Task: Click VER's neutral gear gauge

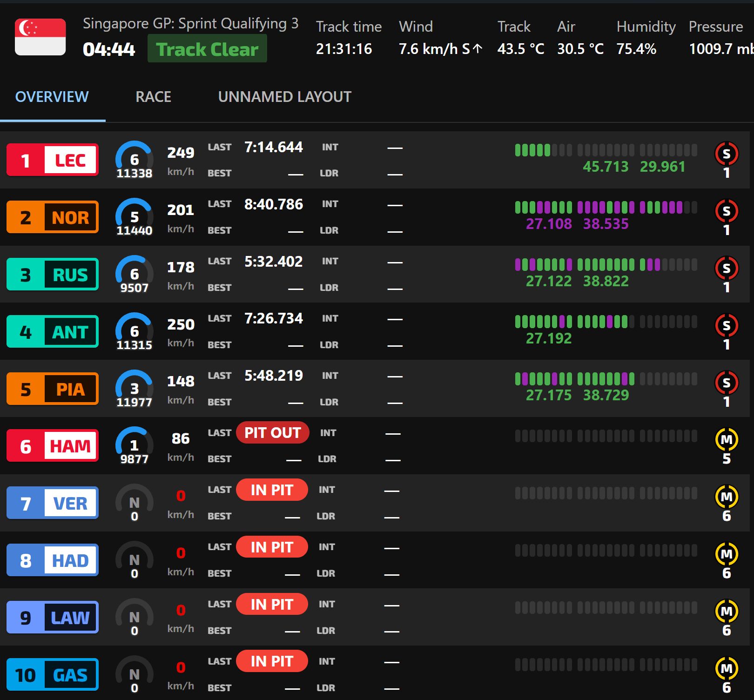Action: (x=135, y=503)
